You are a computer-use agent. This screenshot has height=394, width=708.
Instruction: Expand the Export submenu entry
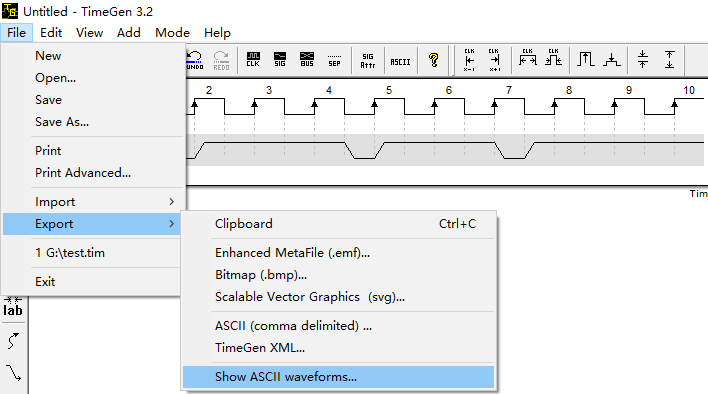[93, 224]
